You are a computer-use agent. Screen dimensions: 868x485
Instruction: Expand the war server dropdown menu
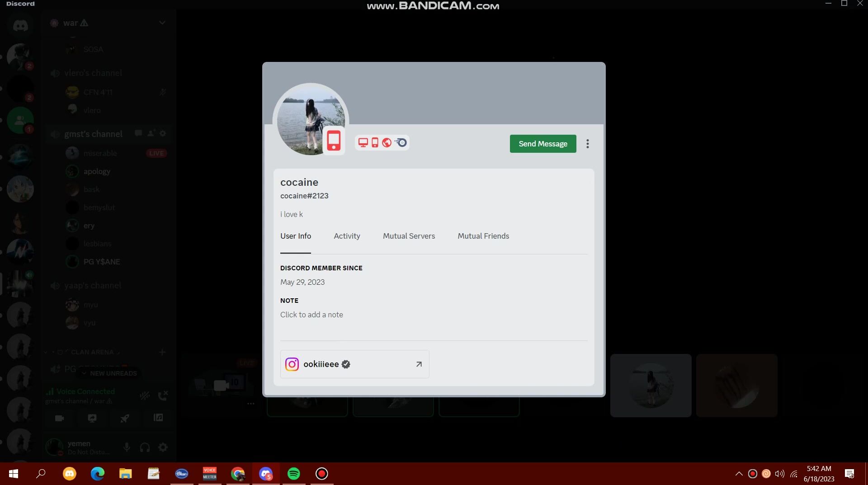162,23
